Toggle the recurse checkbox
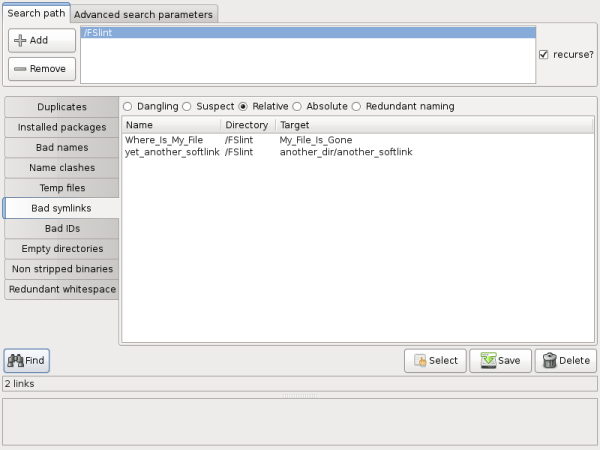600x450 pixels. point(544,55)
